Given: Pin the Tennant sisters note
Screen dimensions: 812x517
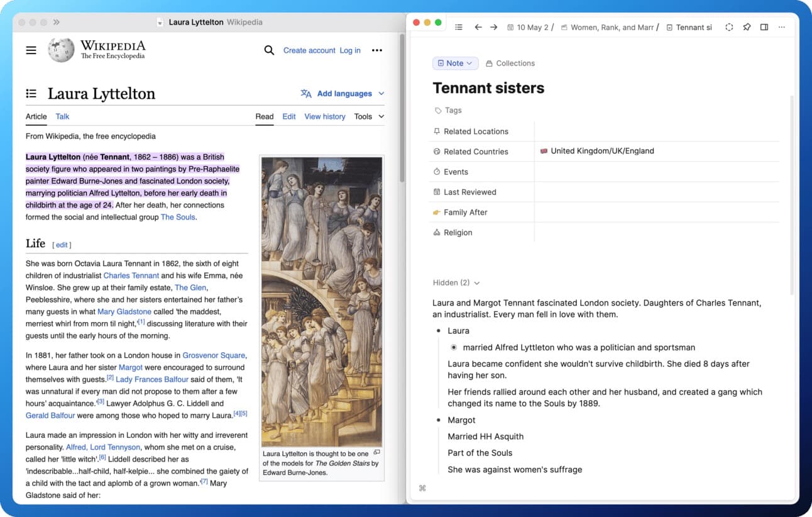Looking at the screenshot, I should point(746,27).
